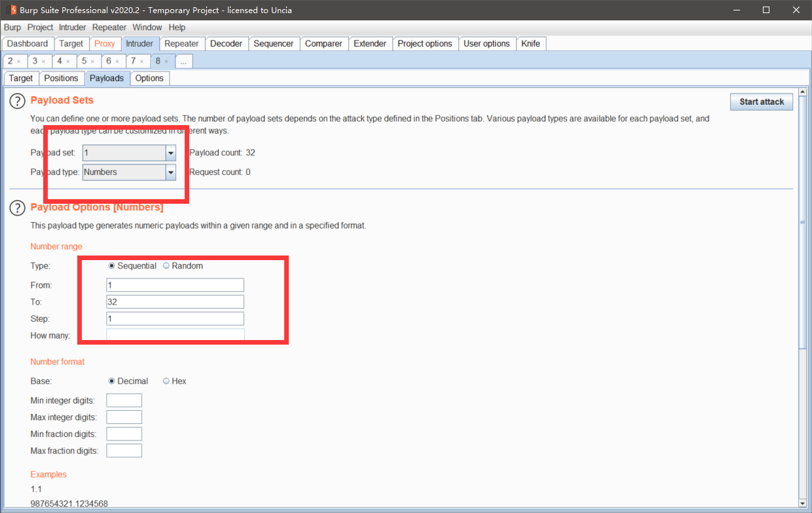Click the Start attack button
Viewport: 812px width, 513px height.
762,102
